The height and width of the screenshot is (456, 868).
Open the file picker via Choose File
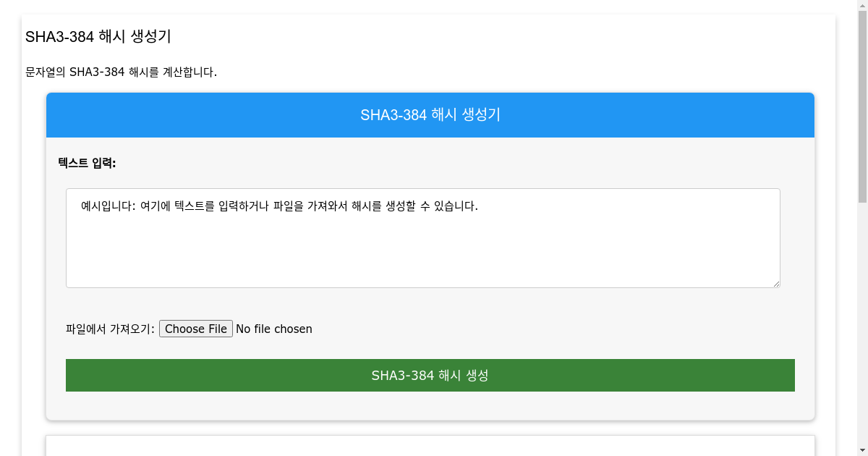point(195,329)
